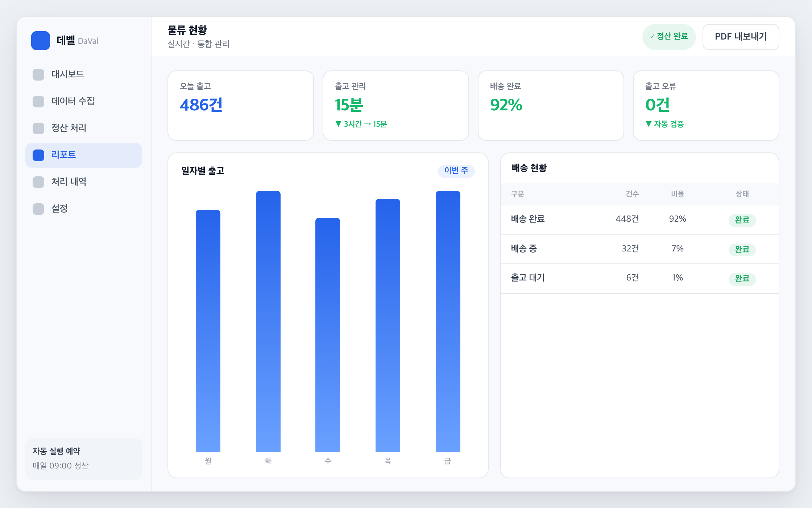Click the 물류 현황 page title
The width and height of the screenshot is (812, 508).
(187, 30)
